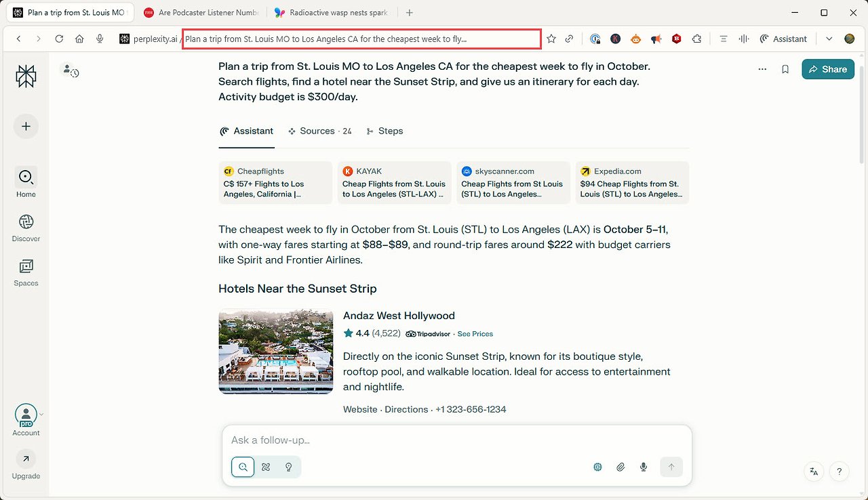Open the help question mark button
The width and height of the screenshot is (868, 500).
[840, 472]
